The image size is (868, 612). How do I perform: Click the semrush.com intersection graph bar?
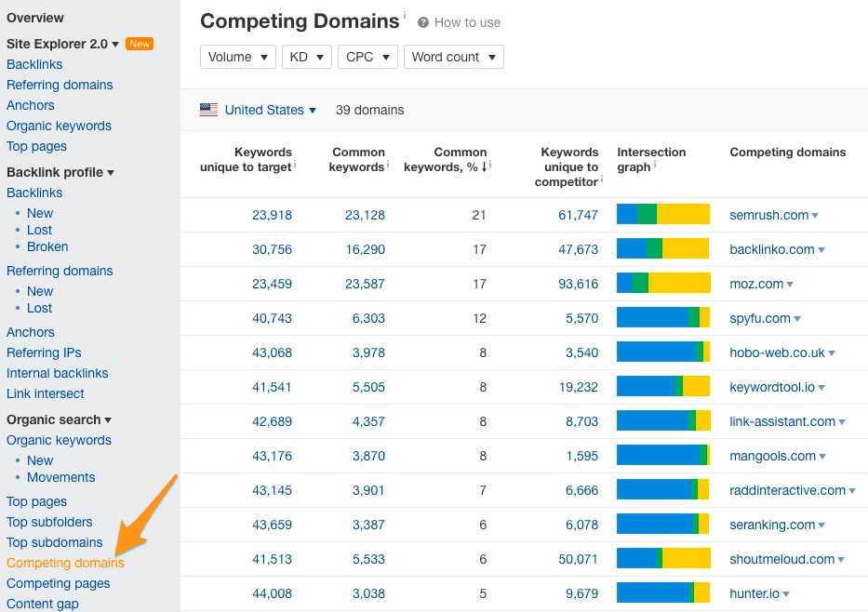point(663,214)
